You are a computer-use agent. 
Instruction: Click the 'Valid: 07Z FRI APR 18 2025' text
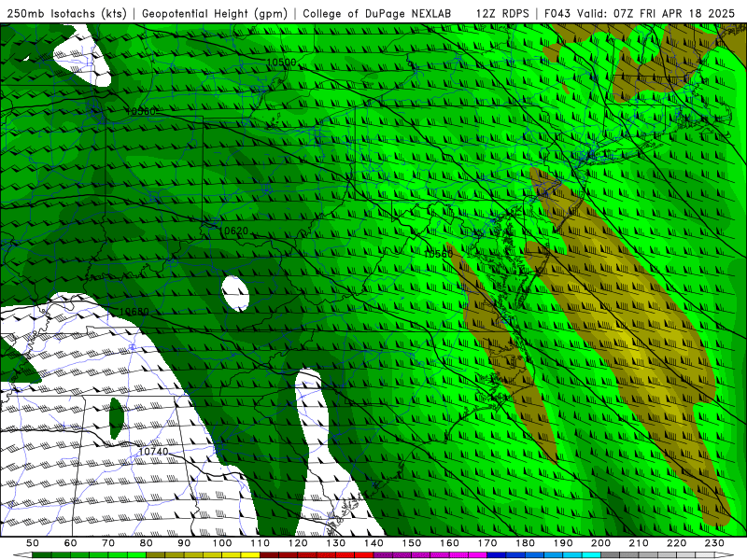click(x=656, y=13)
